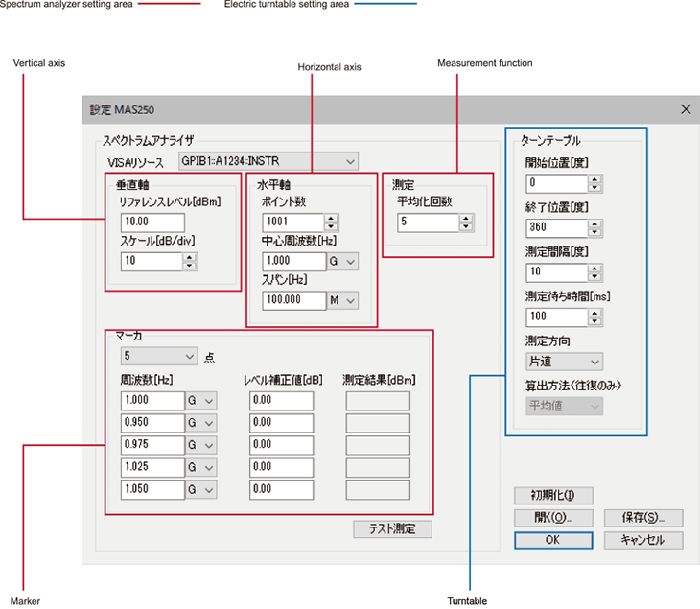Click the 開く(O)... open button
This screenshot has height=609, width=700.
[553, 518]
